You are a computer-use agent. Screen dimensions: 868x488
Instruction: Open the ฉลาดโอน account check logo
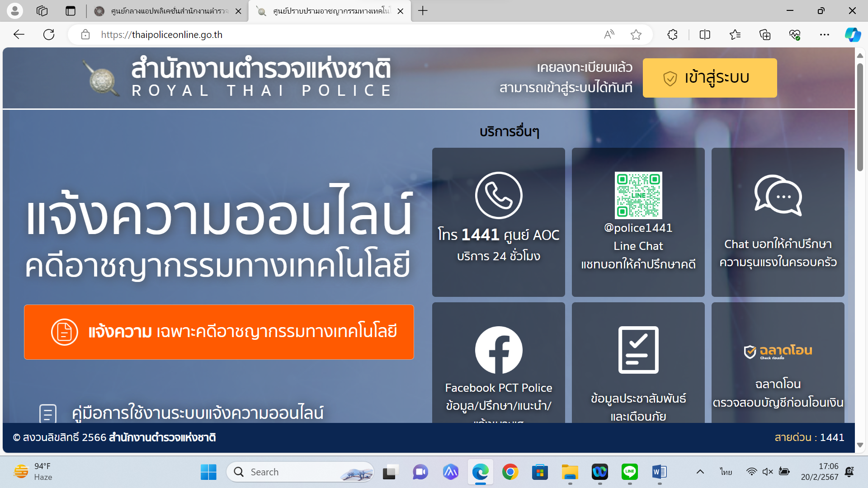778,352
